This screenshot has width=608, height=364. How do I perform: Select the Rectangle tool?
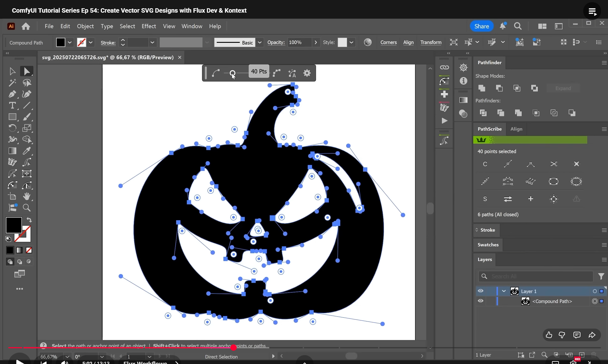click(x=12, y=117)
